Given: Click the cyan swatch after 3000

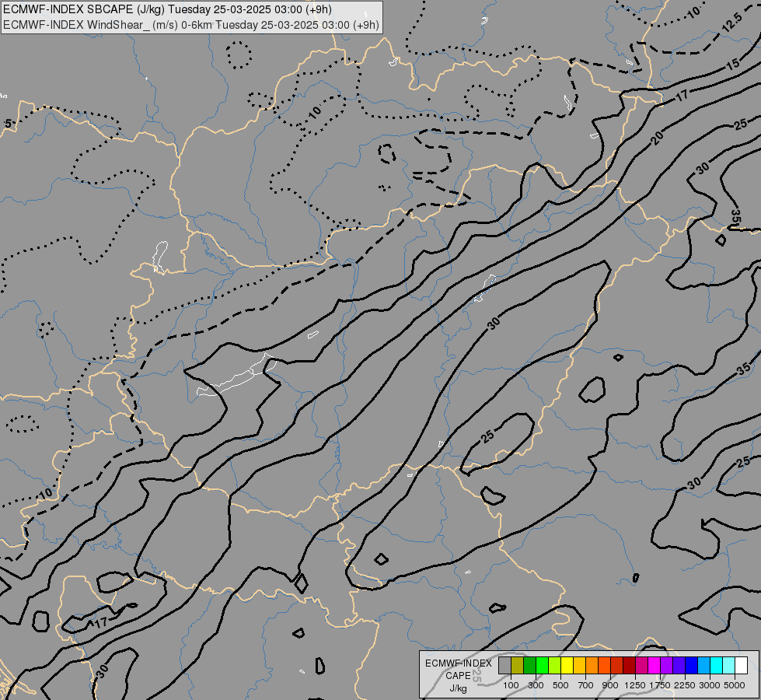Looking at the screenshot, I should point(717,666).
